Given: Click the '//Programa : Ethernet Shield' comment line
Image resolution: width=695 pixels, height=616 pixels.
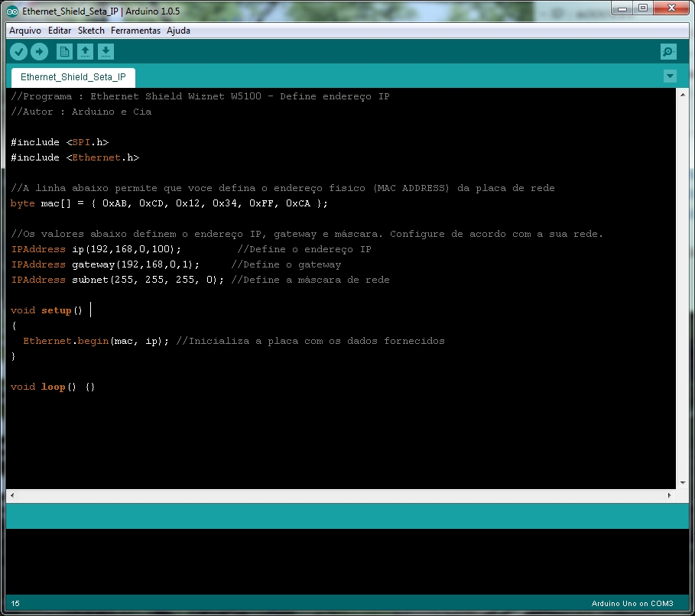Looking at the screenshot, I should tap(200, 96).
